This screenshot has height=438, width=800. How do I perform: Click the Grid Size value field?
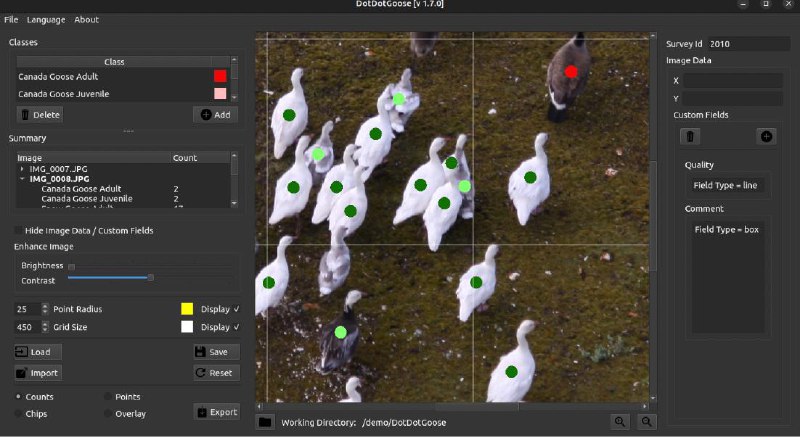click(27, 327)
